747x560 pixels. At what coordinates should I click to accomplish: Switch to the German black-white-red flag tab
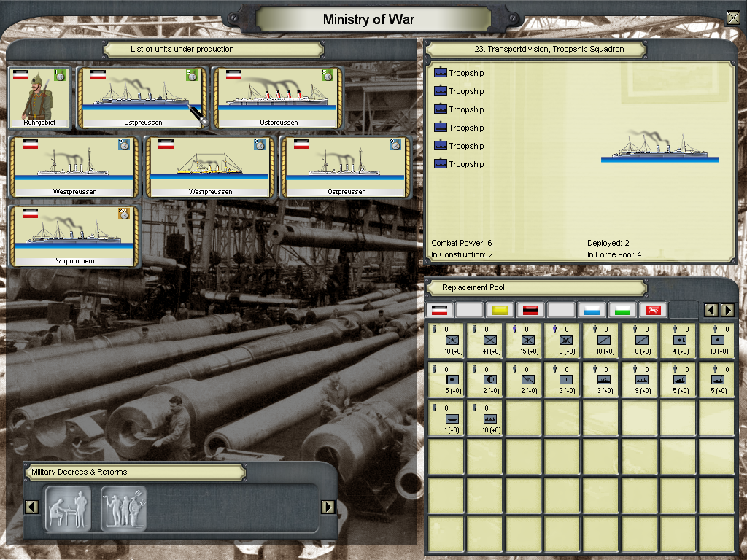pyautogui.click(x=439, y=311)
